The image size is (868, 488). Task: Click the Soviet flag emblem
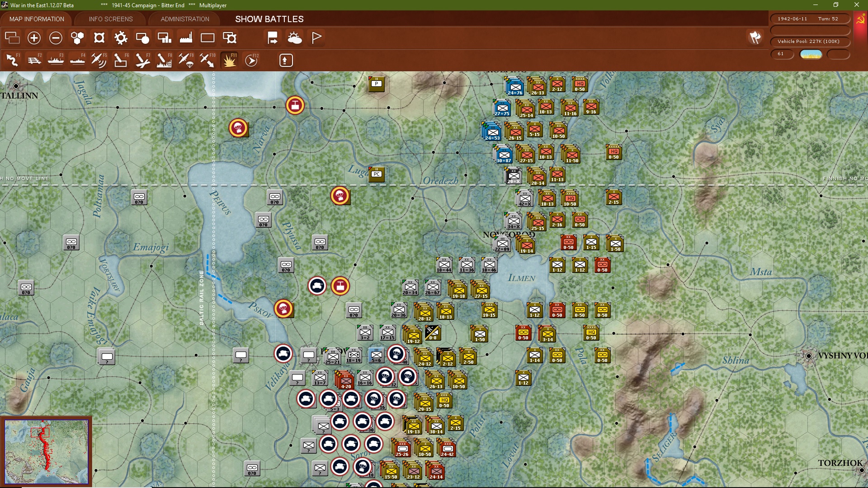[x=860, y=20]
